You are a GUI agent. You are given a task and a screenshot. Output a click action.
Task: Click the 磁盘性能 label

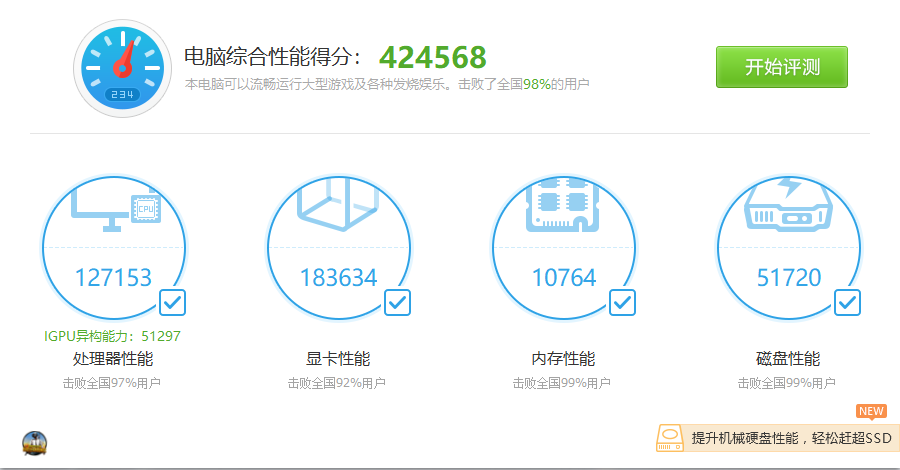coord(788,359)
